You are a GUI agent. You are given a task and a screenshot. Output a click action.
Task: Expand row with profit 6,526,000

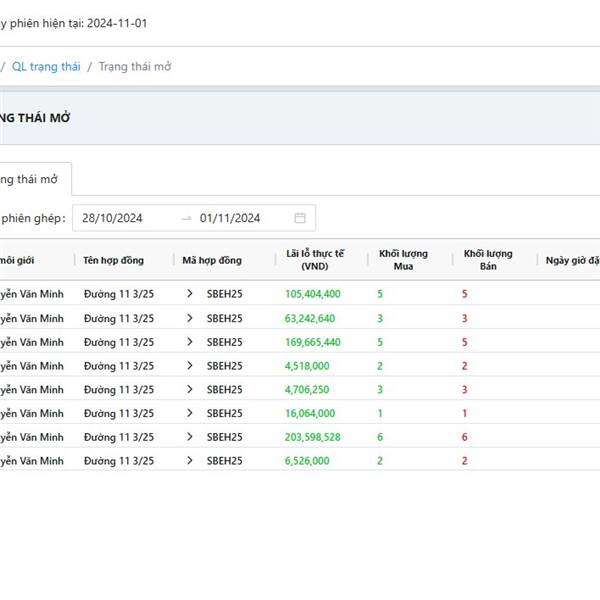(x=189, y=460)
